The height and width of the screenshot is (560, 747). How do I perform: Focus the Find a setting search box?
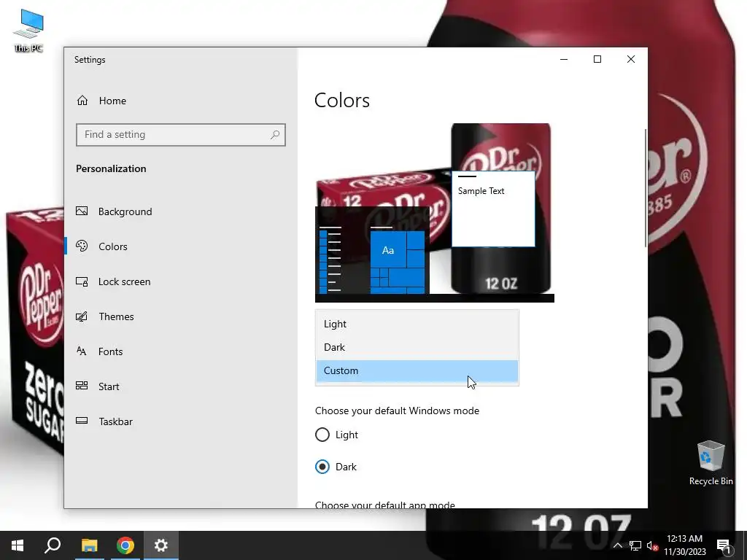(x=181, y=135)
